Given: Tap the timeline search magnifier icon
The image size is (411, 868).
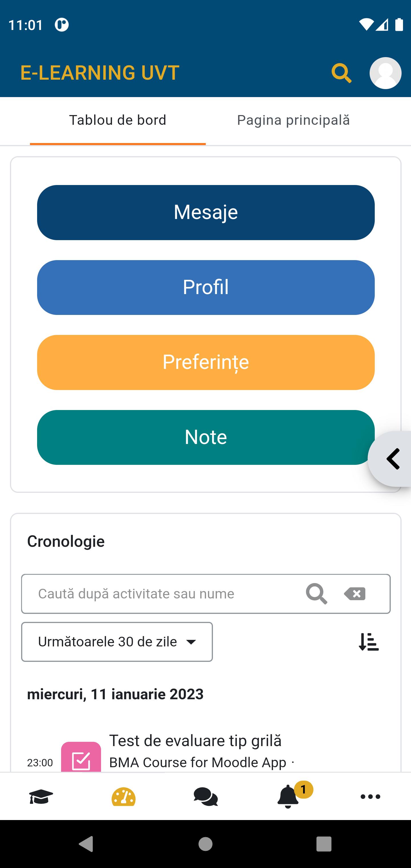Looking at the screenshot, I should tap(316, 594).
